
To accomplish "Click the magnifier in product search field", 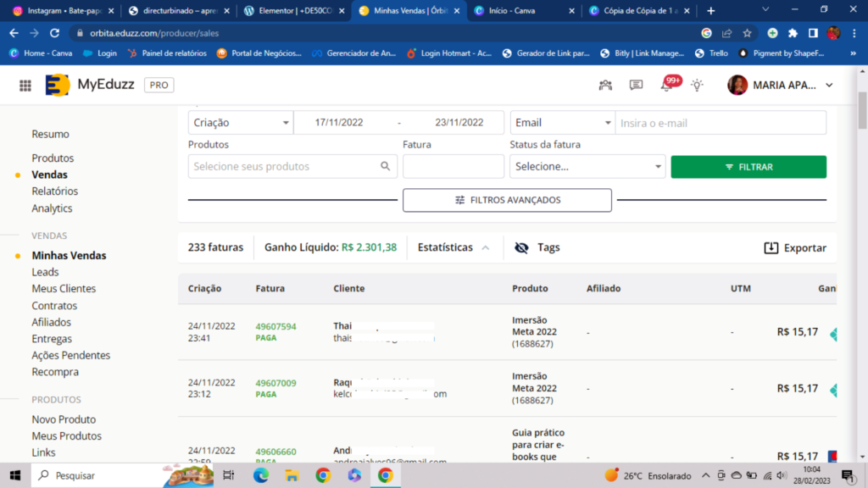I will [386, 167].
